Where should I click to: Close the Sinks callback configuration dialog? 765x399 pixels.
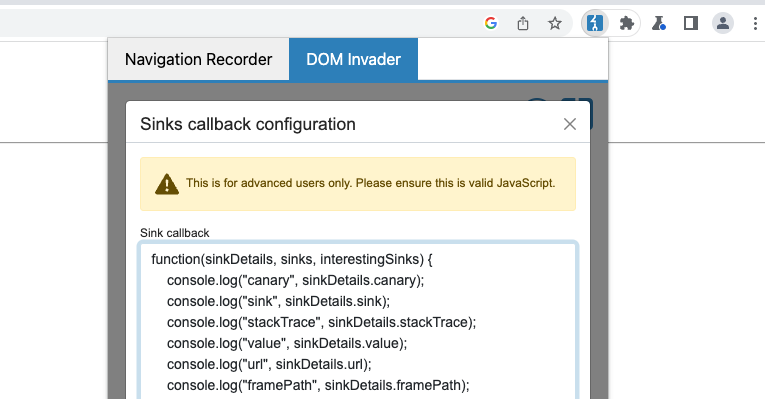coord(570,124)
